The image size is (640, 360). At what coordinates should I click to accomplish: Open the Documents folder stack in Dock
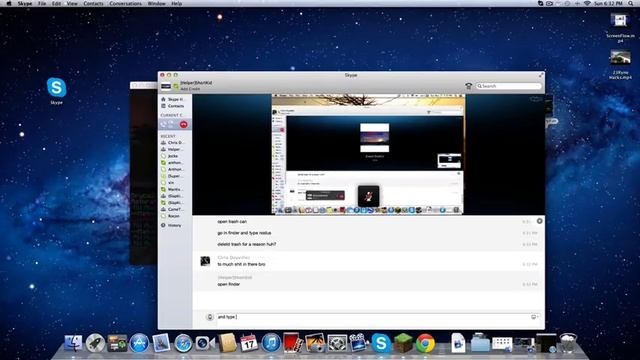point(480,343)
